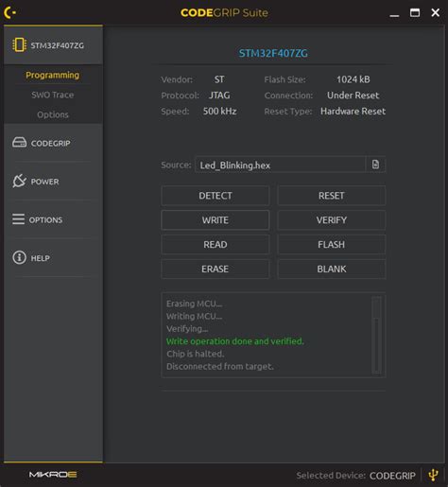
Task: Click the MIKROE logo at bottom
Action: pos(53,475)
